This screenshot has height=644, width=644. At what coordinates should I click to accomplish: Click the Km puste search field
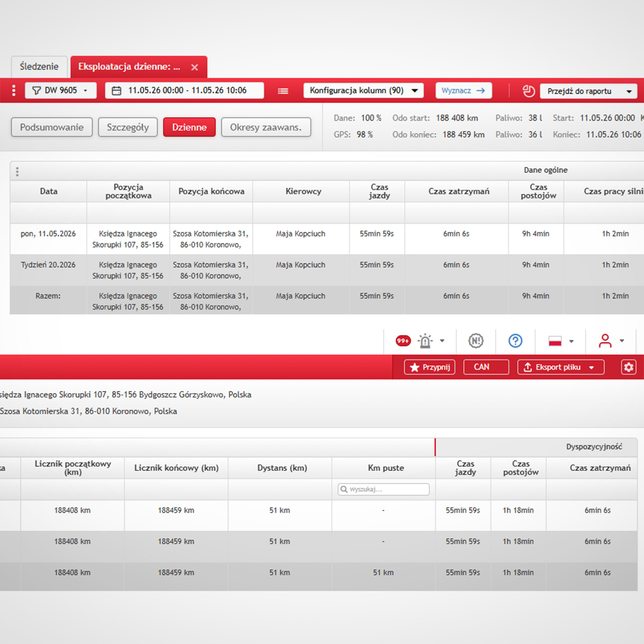click(383, 489)
